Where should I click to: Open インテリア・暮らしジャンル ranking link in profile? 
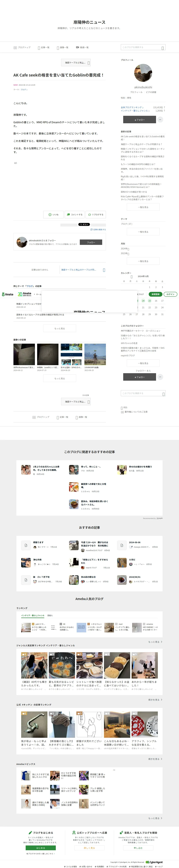pos(135,111)
